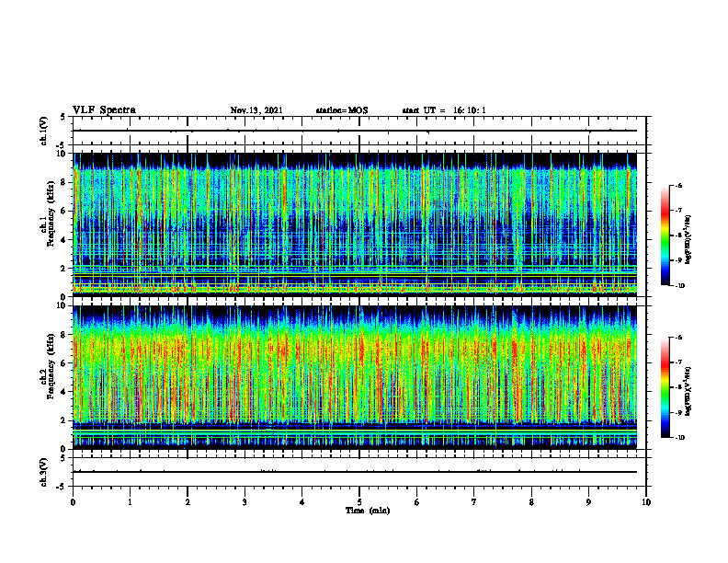Select the date text "Nov.13, 2021"
Screen dimensions: 728x563
click(x=256, y=110)
